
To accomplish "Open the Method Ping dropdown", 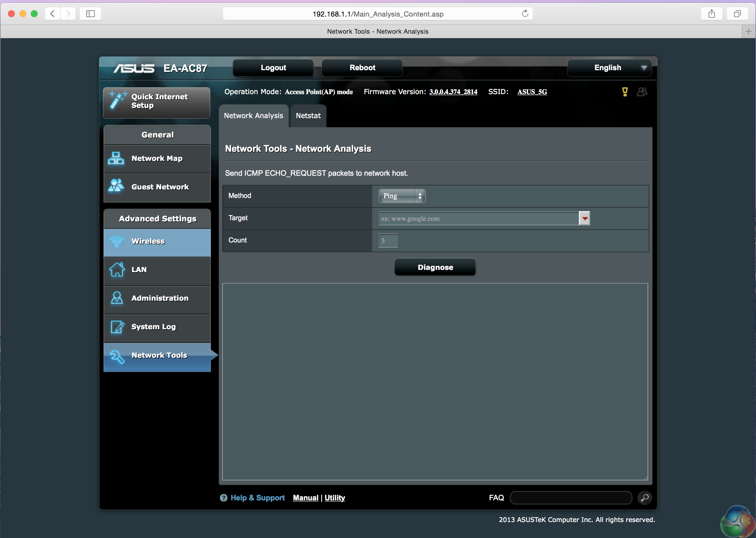I will (402, 196).
